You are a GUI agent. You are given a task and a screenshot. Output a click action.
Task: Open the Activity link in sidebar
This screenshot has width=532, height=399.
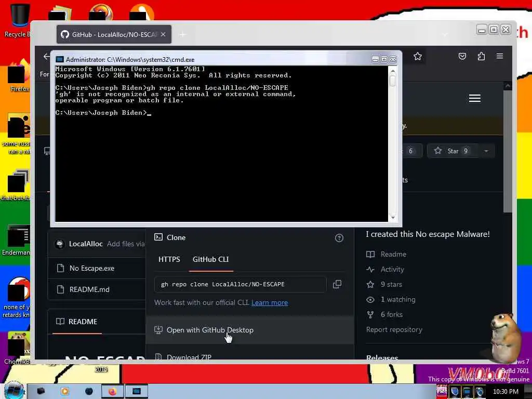[392, 270]
